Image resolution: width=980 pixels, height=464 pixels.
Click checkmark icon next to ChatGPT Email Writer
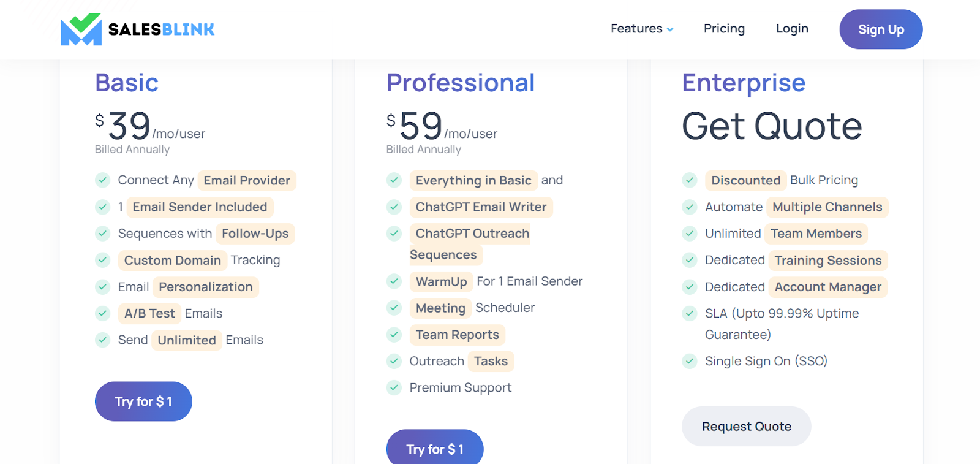pos(394,207)
